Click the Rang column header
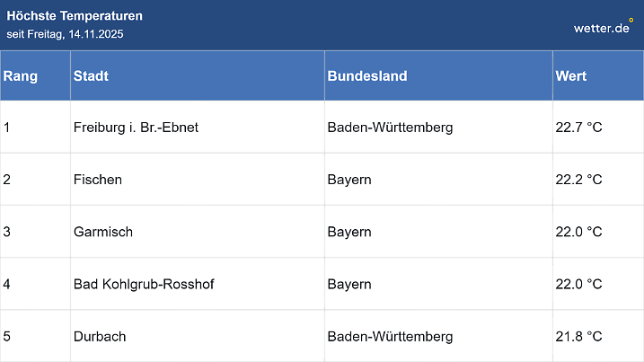The image size is (644, 362). click(x=21, y=76)
